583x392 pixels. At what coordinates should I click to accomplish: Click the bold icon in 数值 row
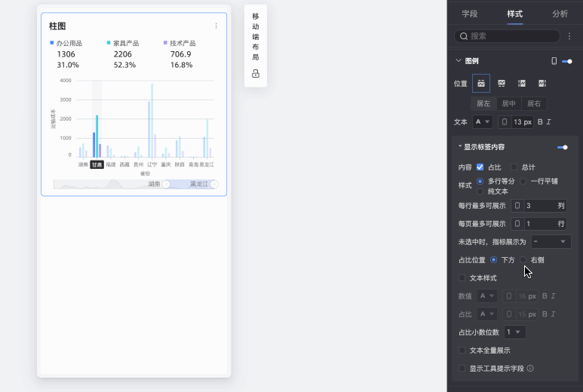(545, 296)
